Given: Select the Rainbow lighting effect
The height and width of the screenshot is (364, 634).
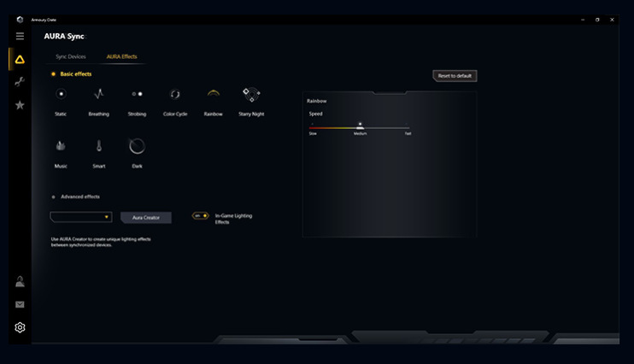Looking at the screenshot, I should [x=213, y=101].
